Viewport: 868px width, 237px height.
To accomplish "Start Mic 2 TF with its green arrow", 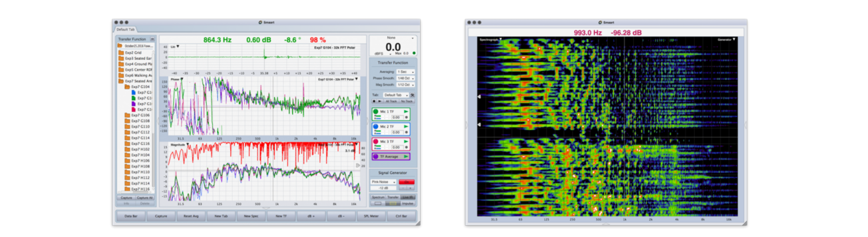I will [406, 127].
